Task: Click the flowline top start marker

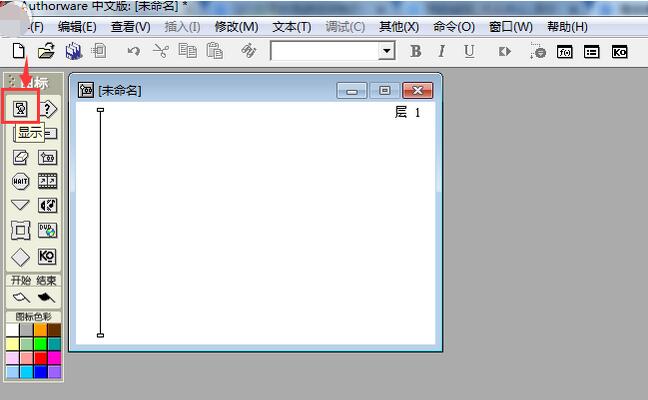Action: tap(100, 110)
